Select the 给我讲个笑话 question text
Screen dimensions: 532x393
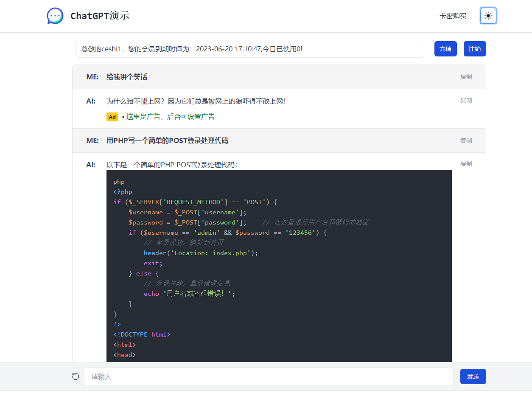(127, 77)
